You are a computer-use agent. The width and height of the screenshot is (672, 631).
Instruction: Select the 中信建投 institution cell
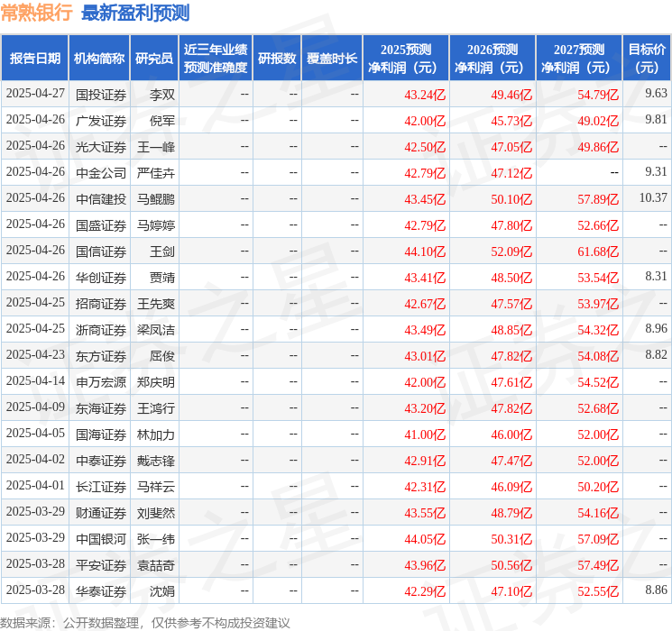pos(101,199)
